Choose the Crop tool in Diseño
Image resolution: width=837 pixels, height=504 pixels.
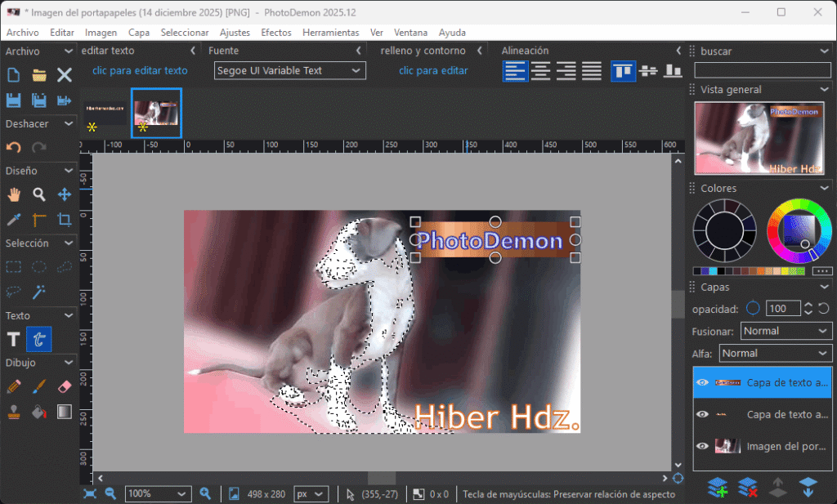point(65,220)
